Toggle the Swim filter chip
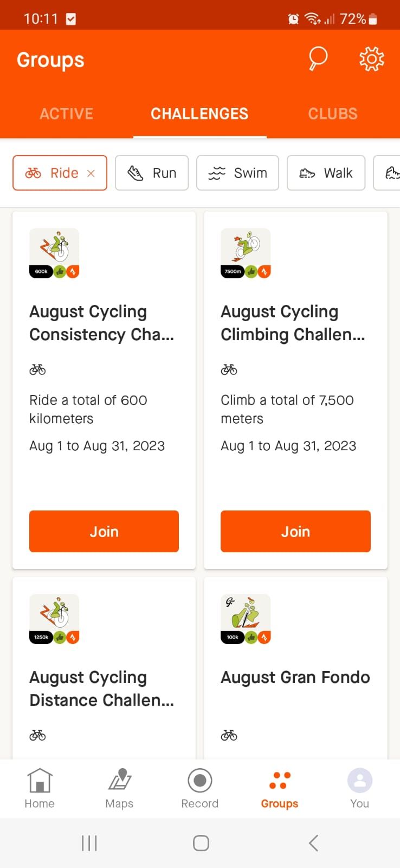This screenshot has width=400, height=868. click(237, 173)
